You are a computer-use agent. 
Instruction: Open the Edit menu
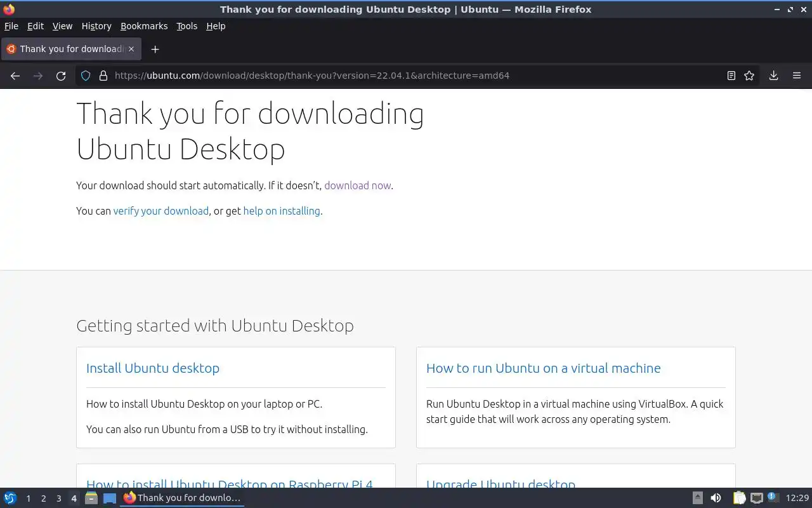(36, 26)
